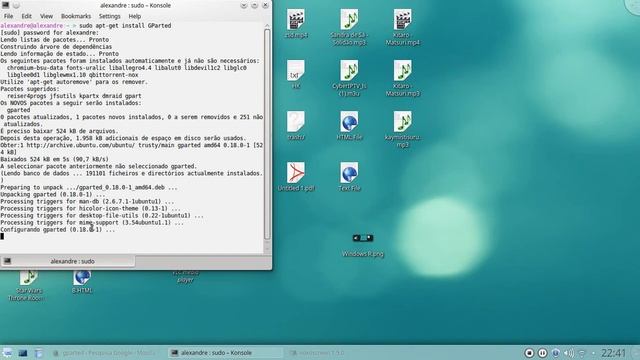Open the application launcher in the taskbar
The image size is (640, 360).
tap(7, 353)
